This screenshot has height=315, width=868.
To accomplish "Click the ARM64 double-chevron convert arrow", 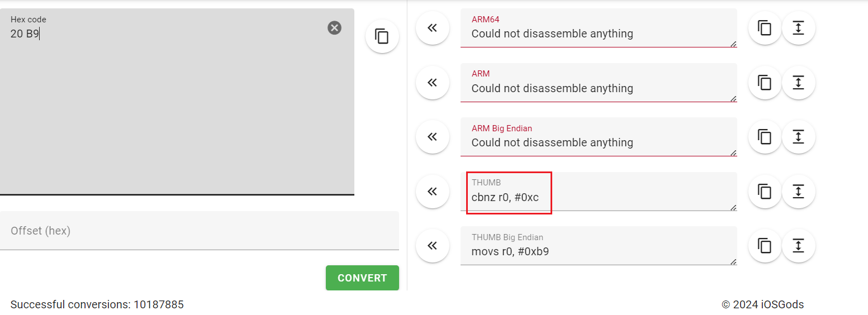I will (432, 28).
